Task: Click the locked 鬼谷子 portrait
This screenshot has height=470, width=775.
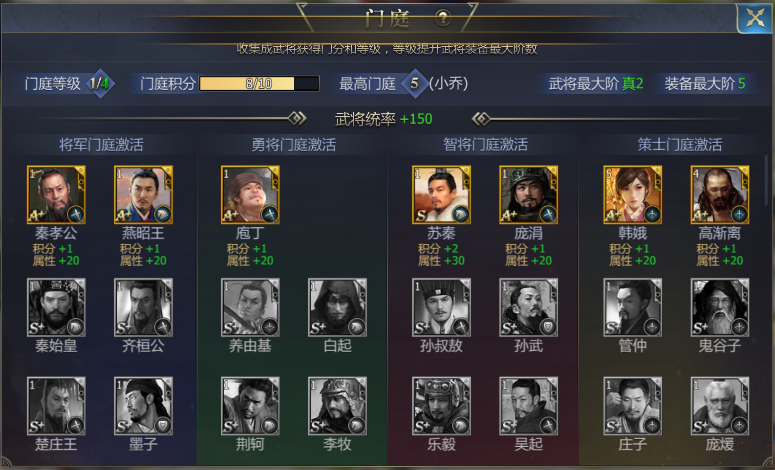Action: coord(720,307)
